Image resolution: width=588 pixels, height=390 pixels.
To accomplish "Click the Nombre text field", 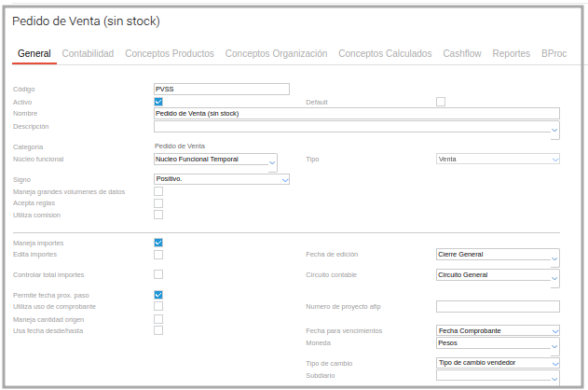I will 356,114.
